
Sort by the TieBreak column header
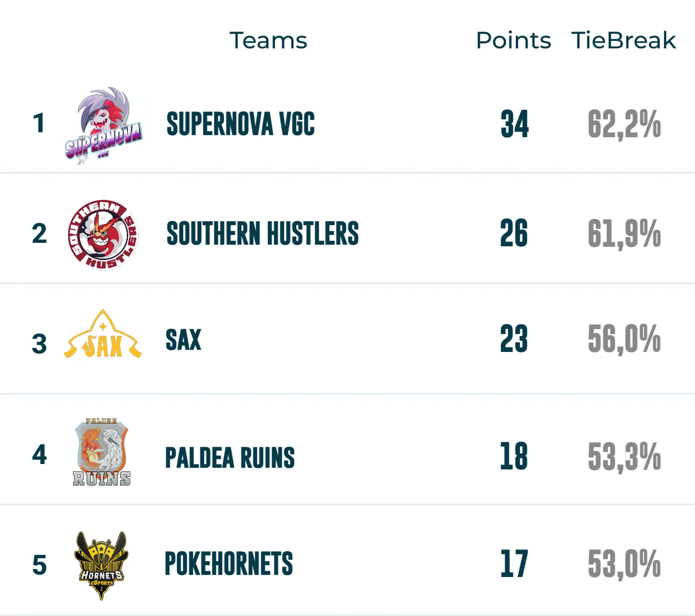[623, 40]
